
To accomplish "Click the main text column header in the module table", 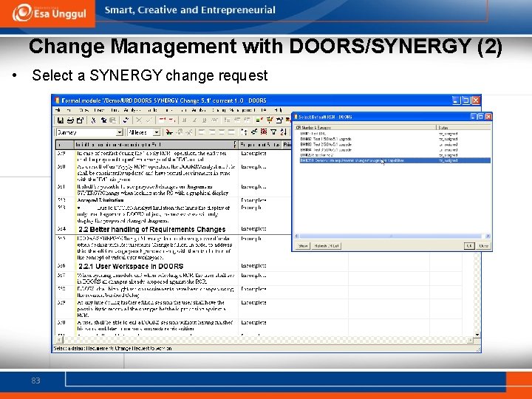I will [156, 145].
